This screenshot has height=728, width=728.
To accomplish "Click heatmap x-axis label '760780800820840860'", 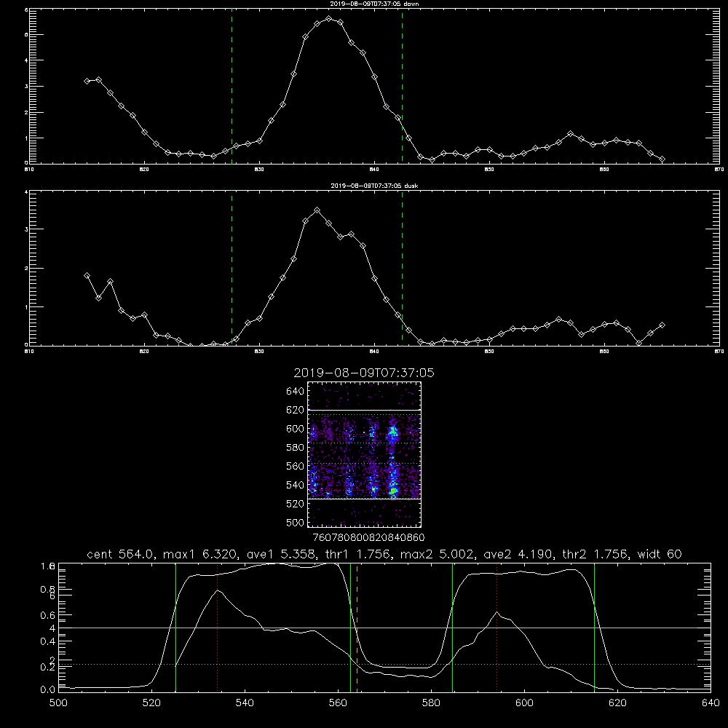I will coord(368,537).
